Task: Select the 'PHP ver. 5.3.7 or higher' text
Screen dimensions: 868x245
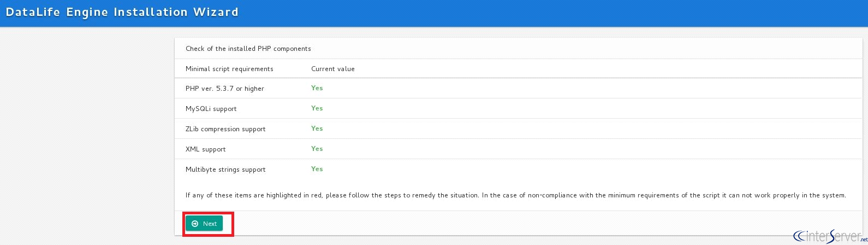Action: coord(225,89)
